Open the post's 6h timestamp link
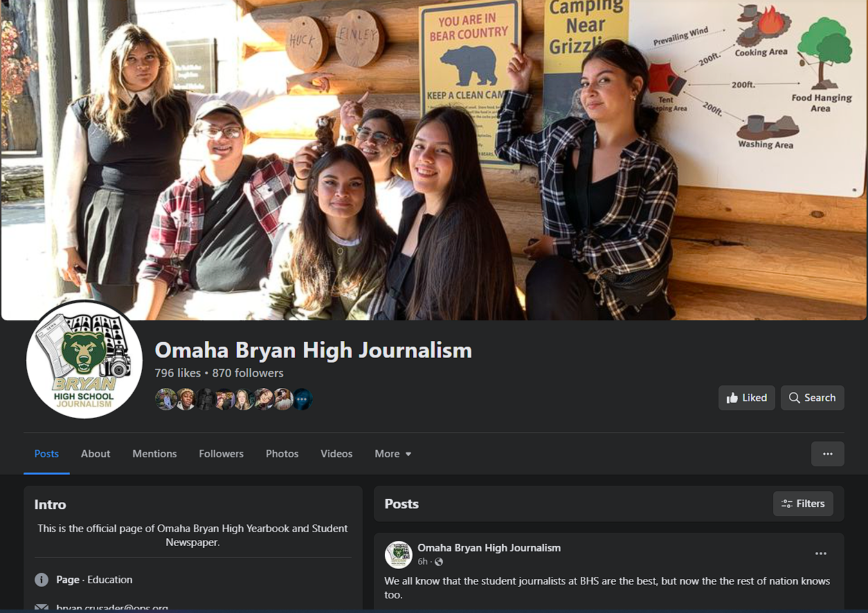Viewport: 868px width, 613px height. coord(422,562)
